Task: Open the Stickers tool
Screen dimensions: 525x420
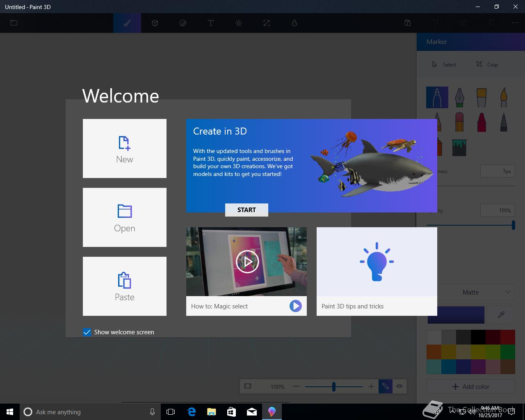Action: click(x=183, y=23)
